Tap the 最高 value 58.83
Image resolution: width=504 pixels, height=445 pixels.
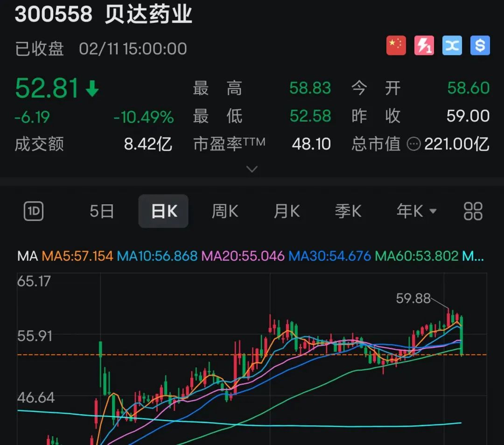click(x=310, y=88)
